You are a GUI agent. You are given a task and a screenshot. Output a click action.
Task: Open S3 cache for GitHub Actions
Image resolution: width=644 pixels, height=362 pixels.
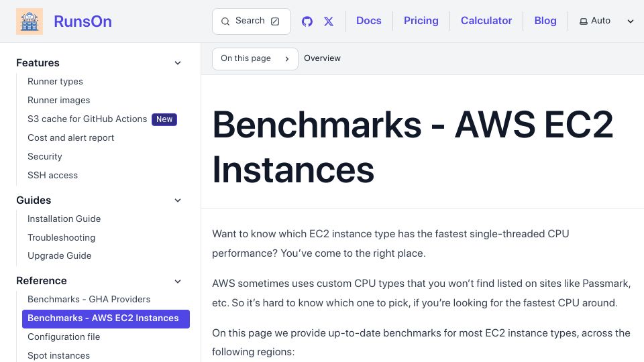tap(87, 119)
